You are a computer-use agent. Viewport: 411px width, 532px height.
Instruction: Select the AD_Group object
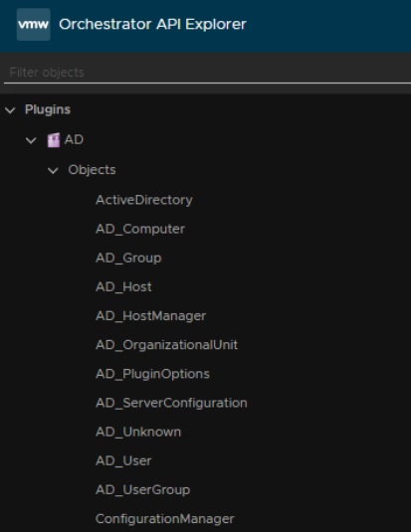click(128, 258)
